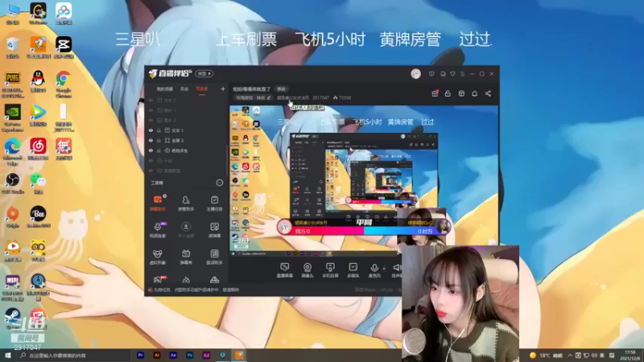
Task: Click the user avatar in title bar
Action: click(415, 74)
